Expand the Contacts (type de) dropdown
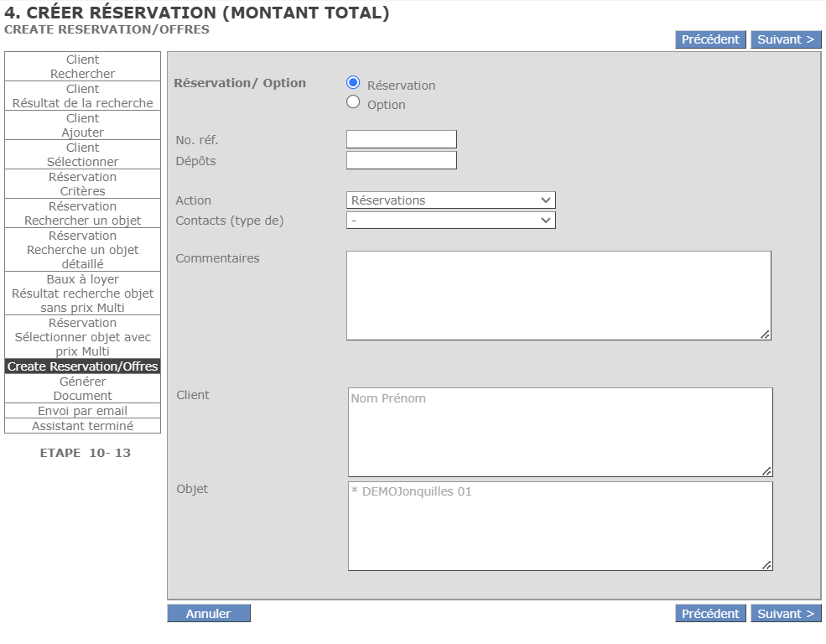 [x=450, y=221]
